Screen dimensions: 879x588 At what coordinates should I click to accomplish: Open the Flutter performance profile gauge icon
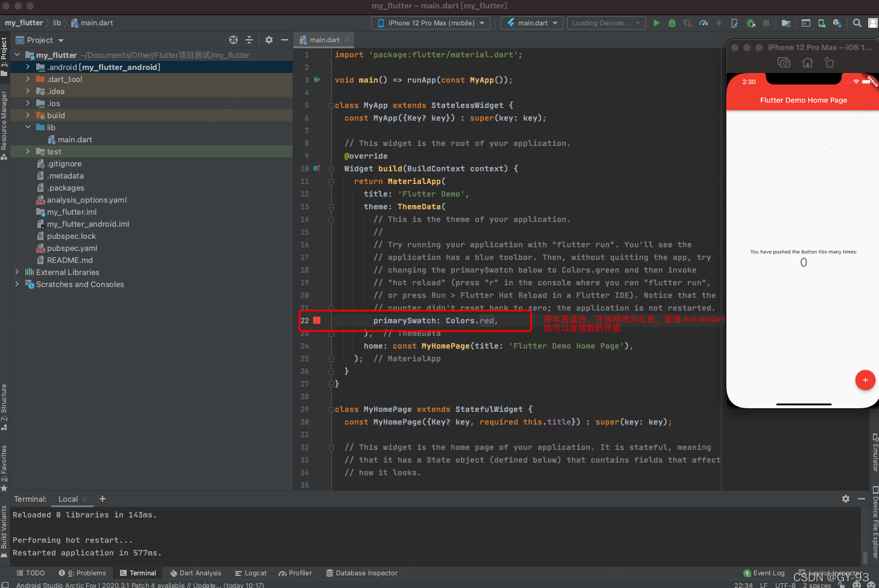pos(703,23)
